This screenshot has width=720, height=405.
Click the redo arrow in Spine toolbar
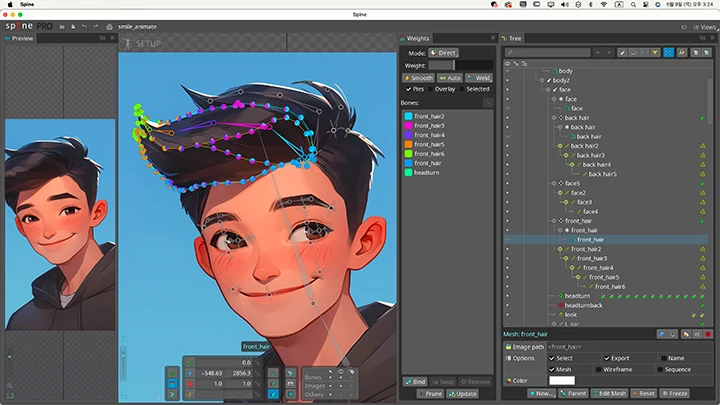[96, 27]
